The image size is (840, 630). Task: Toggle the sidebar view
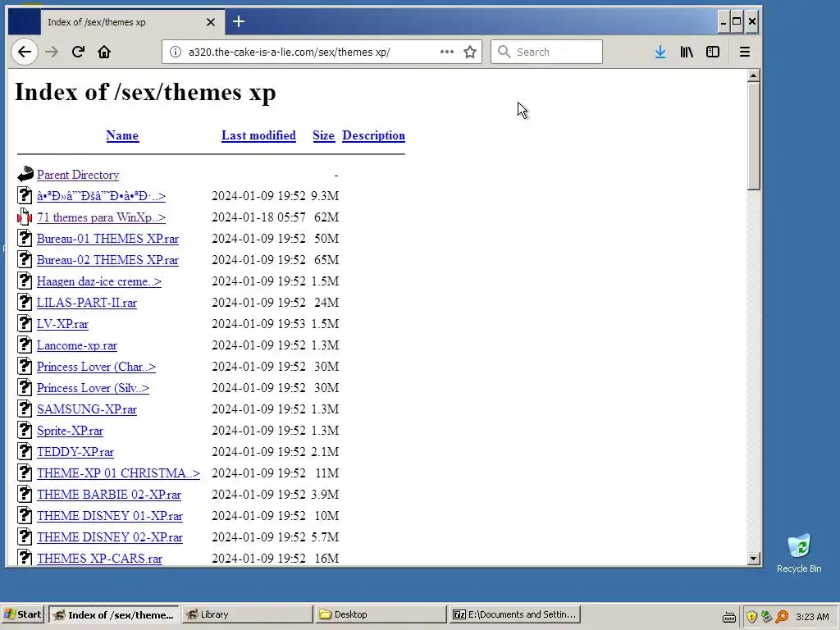point(713,52)
